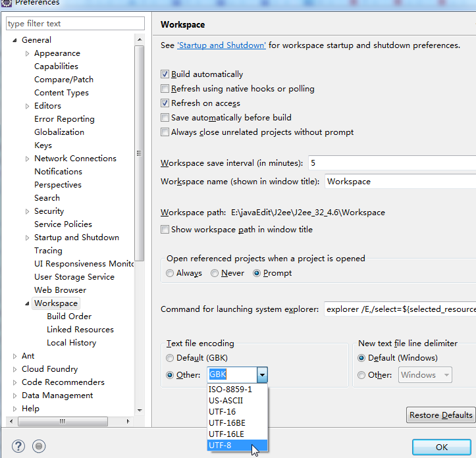The height and width of the screenshot is (458, 476).
Task: Expand the Data Management node
Action: pos(14,395)
